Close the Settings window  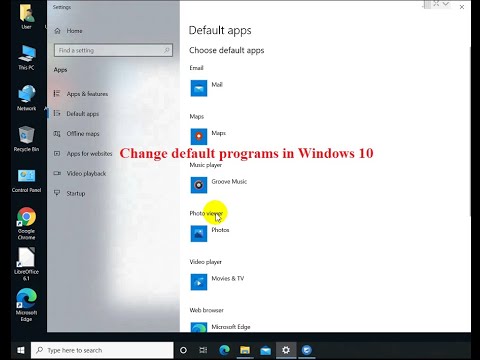[x=462, y=7]
